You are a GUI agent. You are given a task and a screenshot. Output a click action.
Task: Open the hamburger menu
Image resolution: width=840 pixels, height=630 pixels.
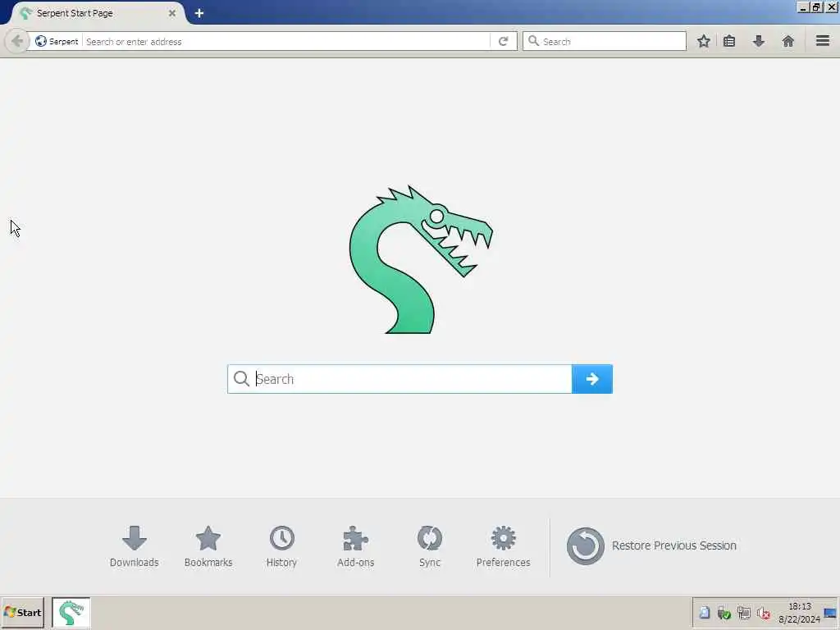coord(823,41)
